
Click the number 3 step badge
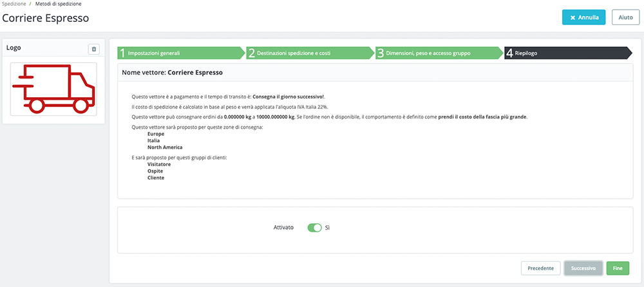point(381,53)
